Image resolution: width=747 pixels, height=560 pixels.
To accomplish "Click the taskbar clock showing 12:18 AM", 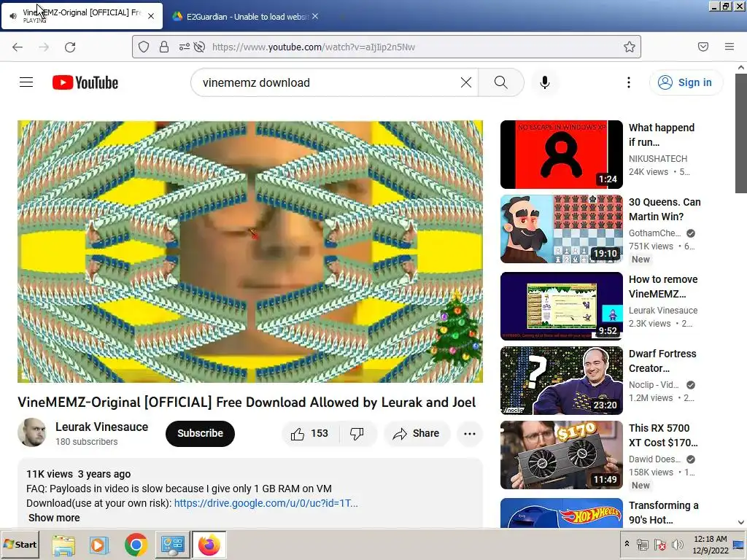I will click(x=710, y=544).
